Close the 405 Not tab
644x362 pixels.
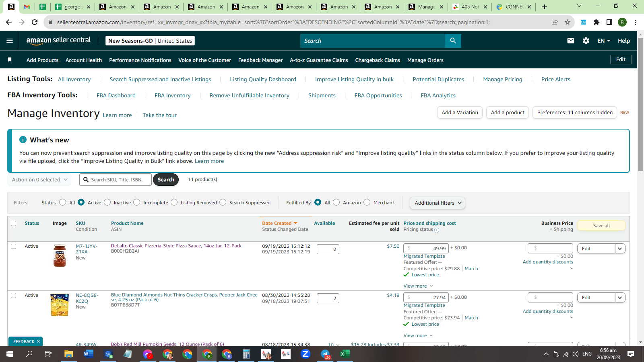point(485,7)
